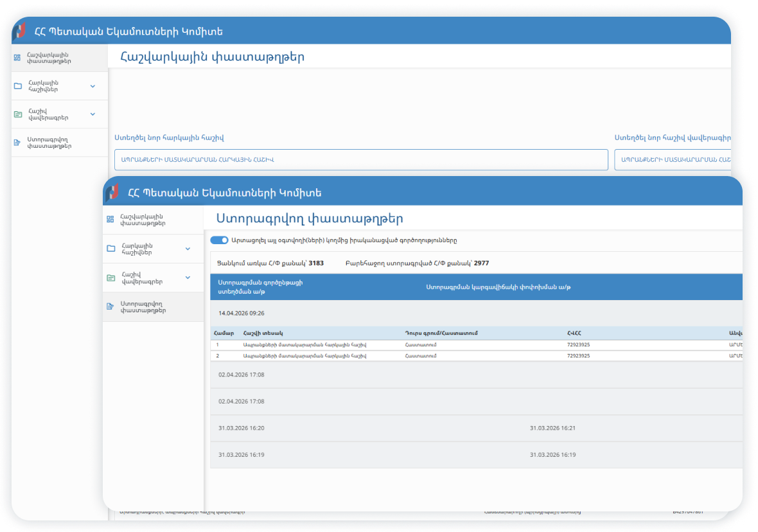Expand the Հաշիվ վավերագրեր chevron in the back sidebar
The height and width of the screenshot is (532, 758).
93,114
